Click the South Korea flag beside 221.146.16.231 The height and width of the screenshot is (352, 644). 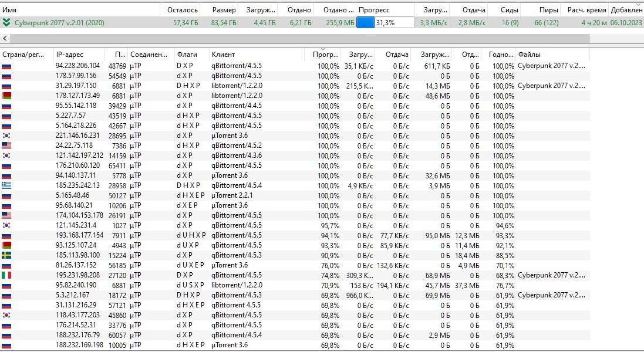(6, 136)
